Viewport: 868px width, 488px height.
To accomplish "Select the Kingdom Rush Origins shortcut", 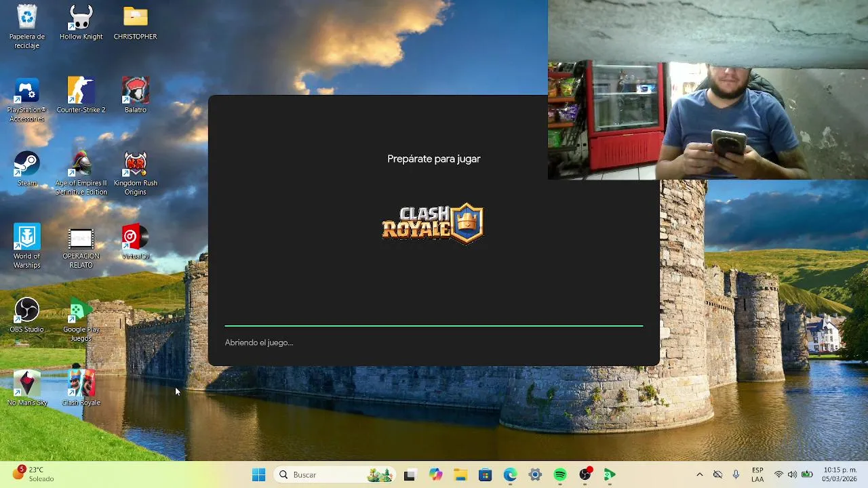I will [135, 174].
